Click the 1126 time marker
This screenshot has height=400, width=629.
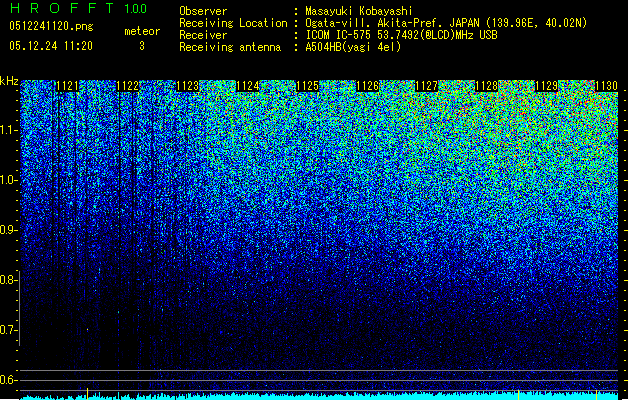coord(367,86)
